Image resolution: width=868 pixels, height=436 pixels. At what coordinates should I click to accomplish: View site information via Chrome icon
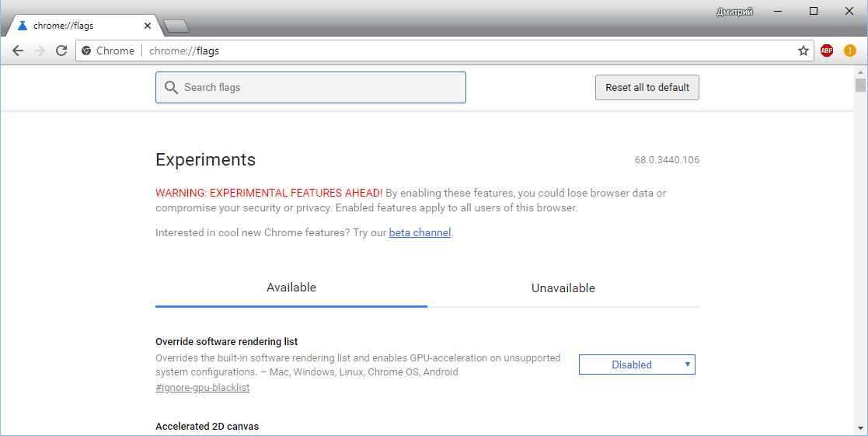point(86,51)
